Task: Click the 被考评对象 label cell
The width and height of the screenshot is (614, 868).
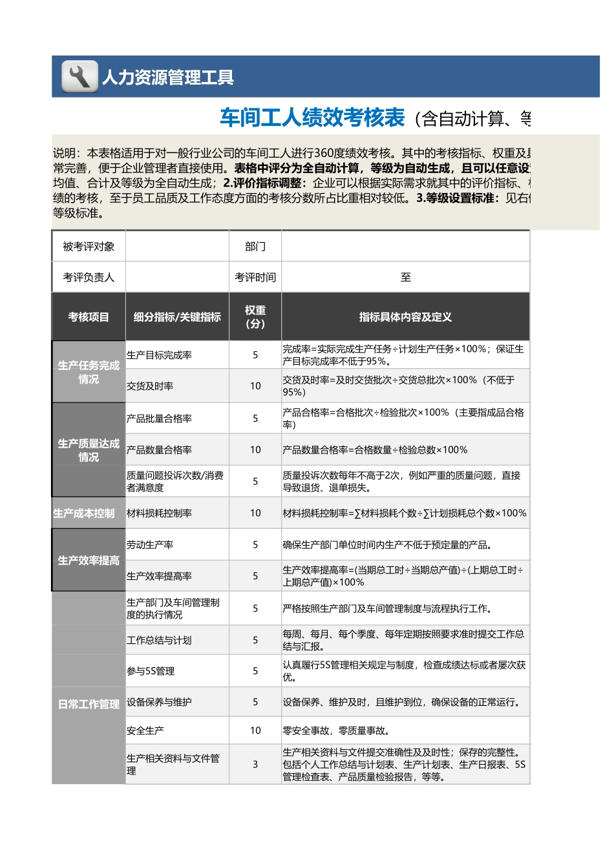Action: click(x=89, y=246)
